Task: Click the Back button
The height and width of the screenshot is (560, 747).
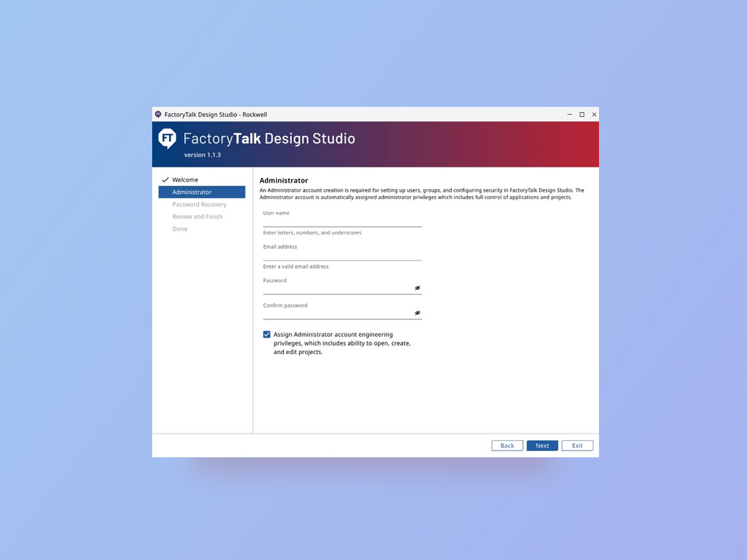Action: pos(507,446)
